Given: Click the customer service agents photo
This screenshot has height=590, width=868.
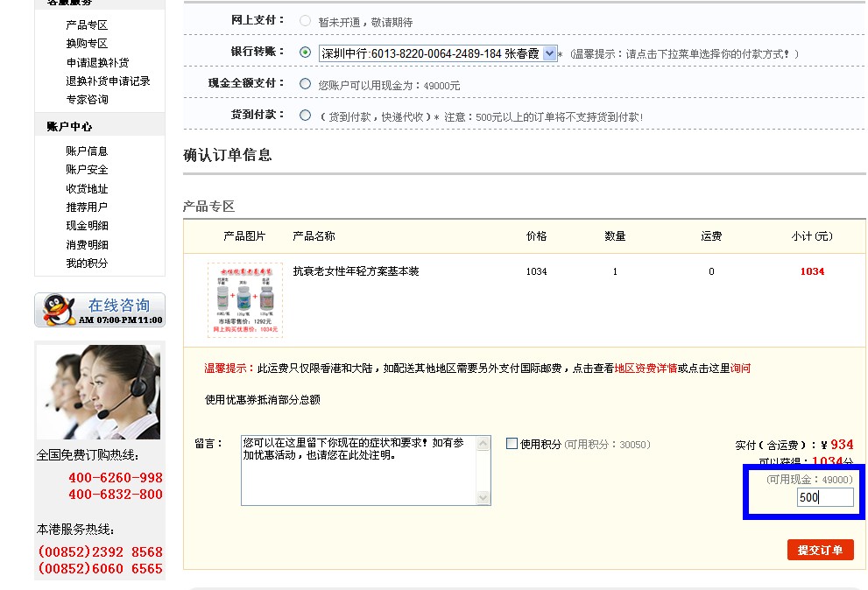Looking at the screenshot, I should pos(98,392).
